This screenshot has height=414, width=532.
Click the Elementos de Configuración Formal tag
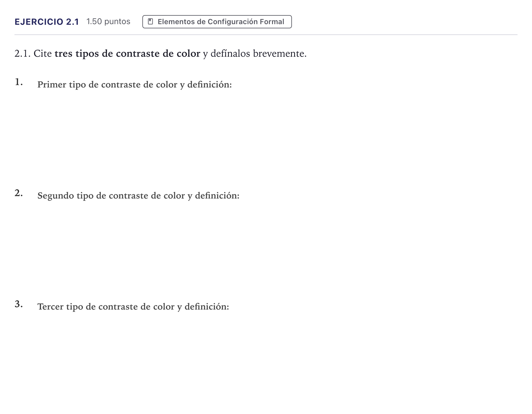pyautogui.click(x=217, y=22)
